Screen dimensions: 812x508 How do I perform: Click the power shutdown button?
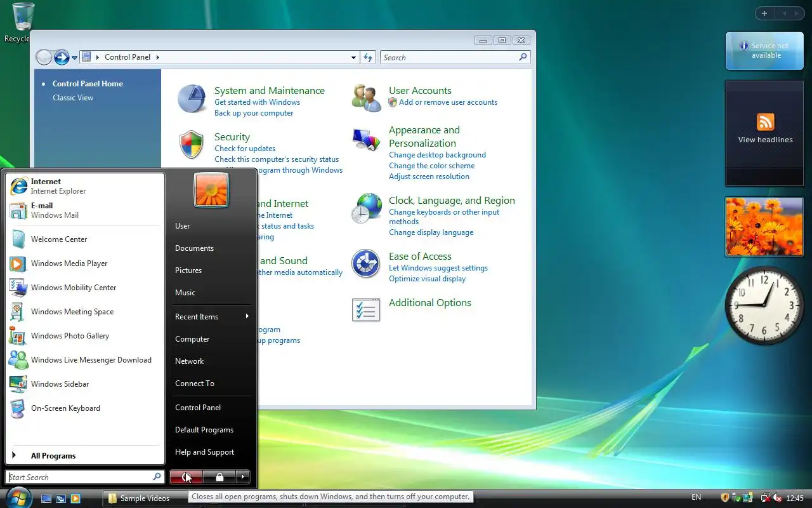(x=186, y=477)
